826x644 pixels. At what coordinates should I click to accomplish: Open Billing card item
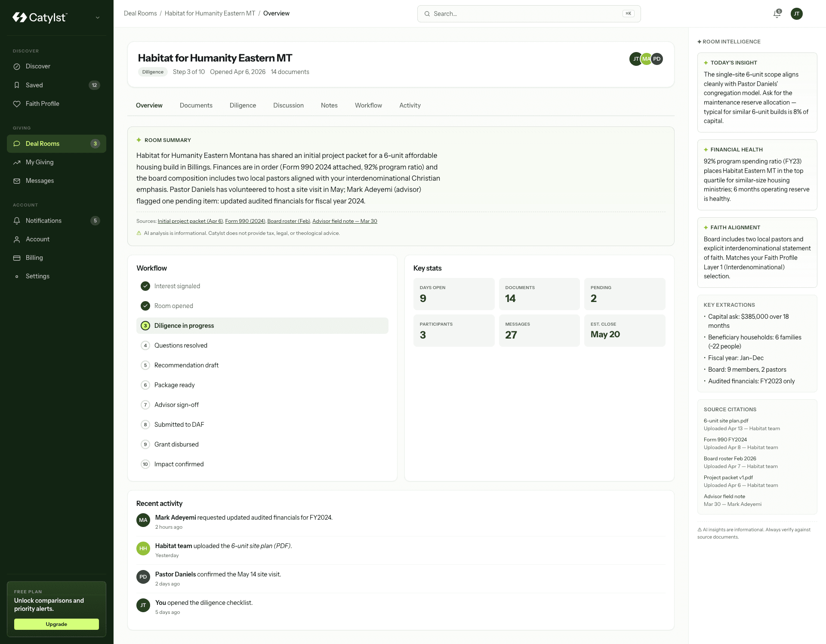tap(56, 258)
